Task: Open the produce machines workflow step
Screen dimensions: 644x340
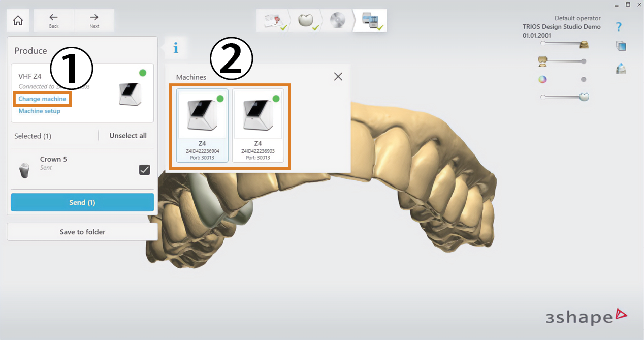Action: coord(370,20)
